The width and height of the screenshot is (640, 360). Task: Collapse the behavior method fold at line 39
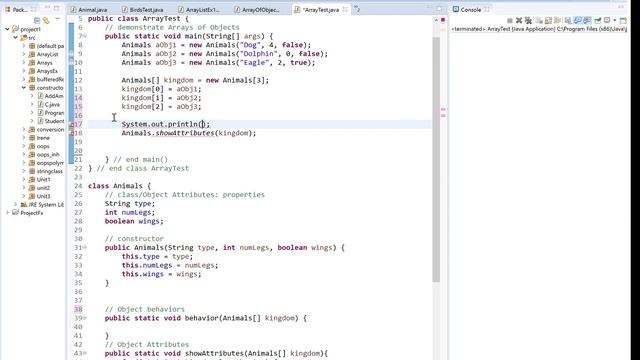84,318
